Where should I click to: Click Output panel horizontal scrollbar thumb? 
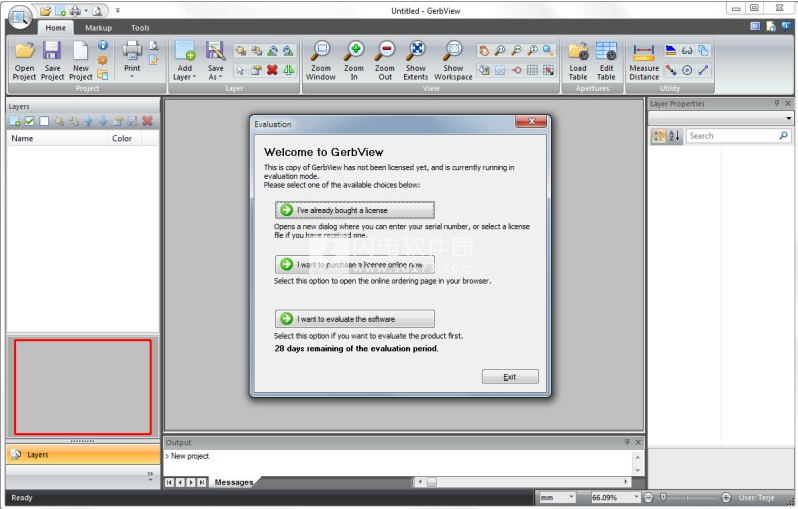pyautogui.click(x=432, y=482)
